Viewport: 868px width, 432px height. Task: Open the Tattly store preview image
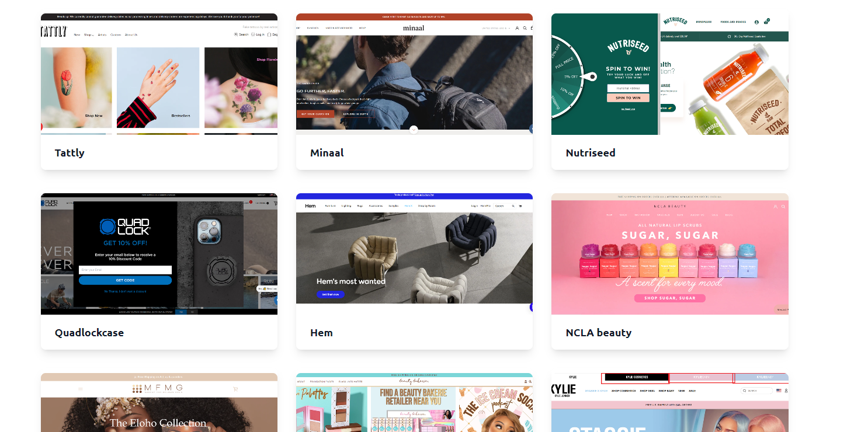(159, 74)
